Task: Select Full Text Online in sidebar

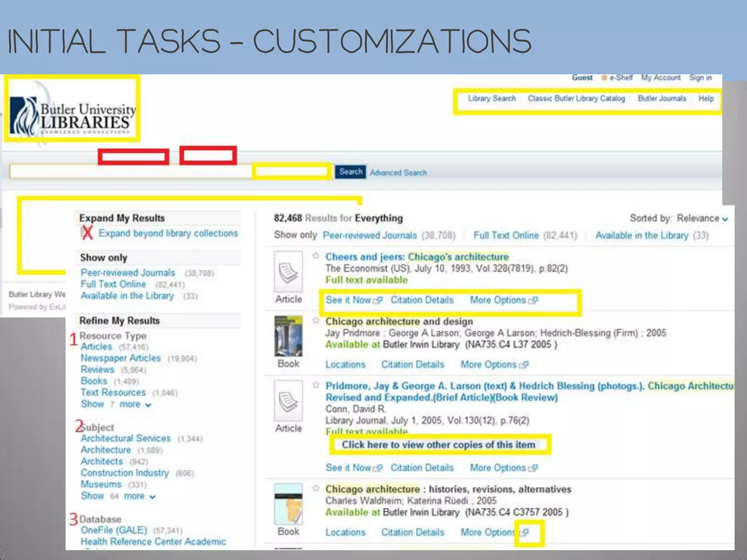Action: point(113,284)
